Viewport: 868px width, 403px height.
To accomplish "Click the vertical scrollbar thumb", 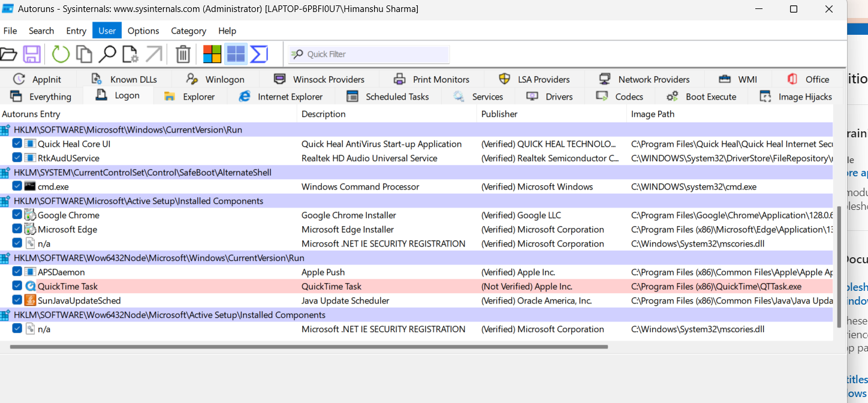I will tap(839, 267).
